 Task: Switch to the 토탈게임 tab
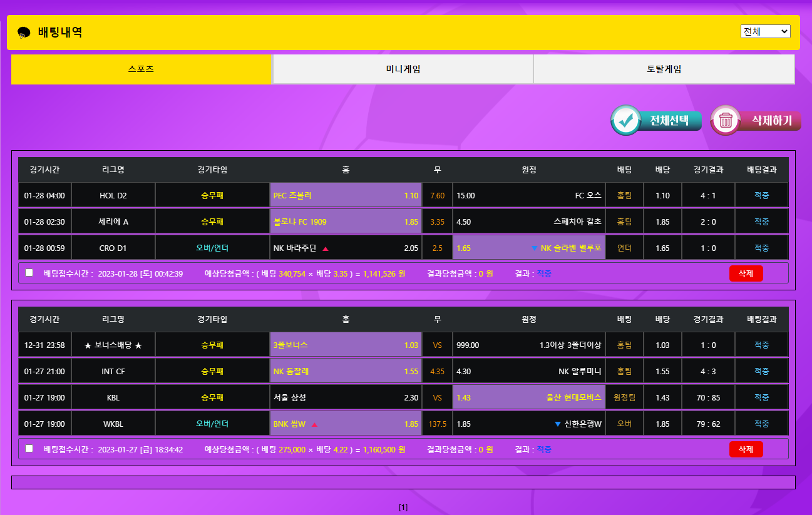tap(664, 69)
